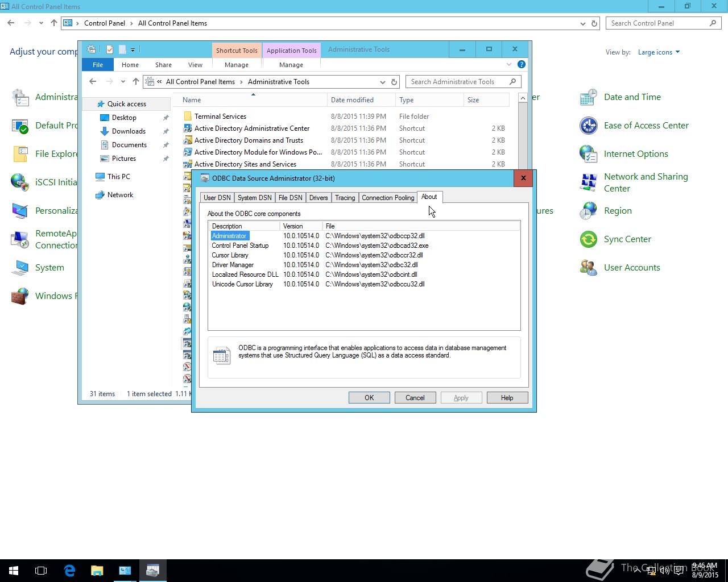
Task: Open View by Large icons dropdown
Action: coord(659,52)
